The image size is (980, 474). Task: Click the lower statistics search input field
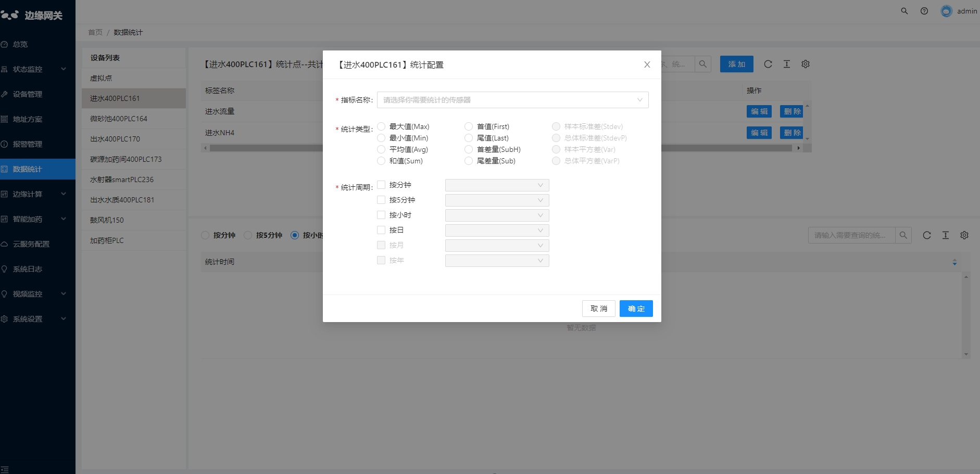[x=851, y=235]
